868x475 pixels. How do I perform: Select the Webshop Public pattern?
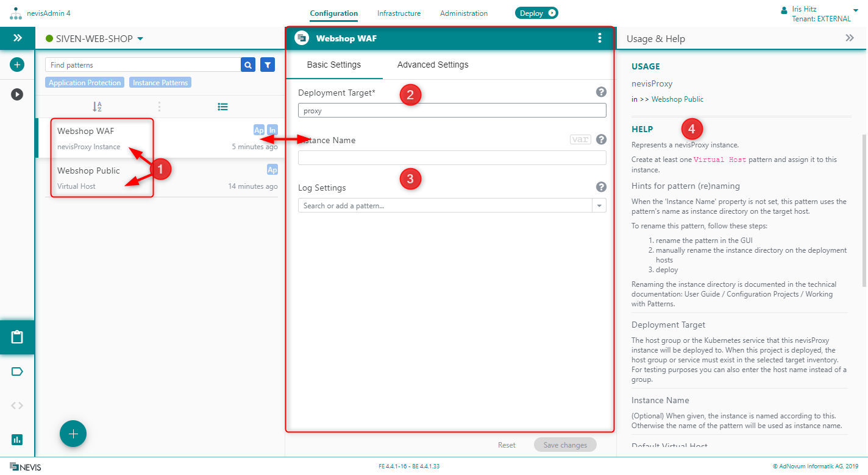pyautogui.click(x=161, y=178)
